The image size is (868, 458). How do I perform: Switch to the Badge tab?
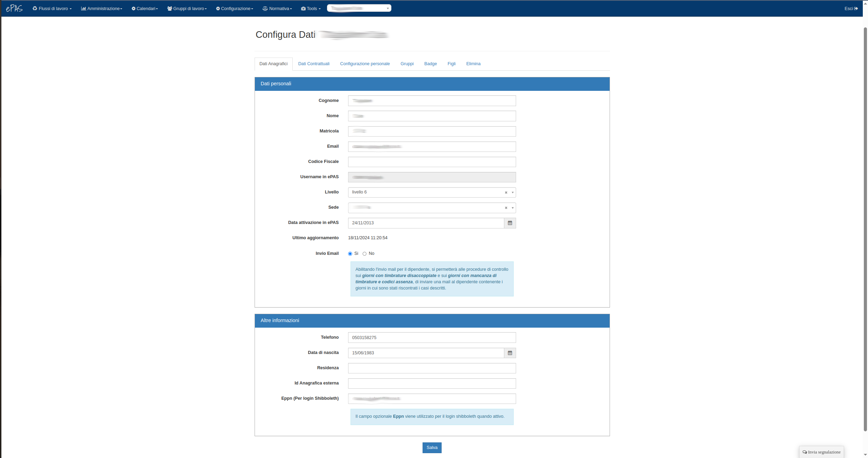click(430, 64)
